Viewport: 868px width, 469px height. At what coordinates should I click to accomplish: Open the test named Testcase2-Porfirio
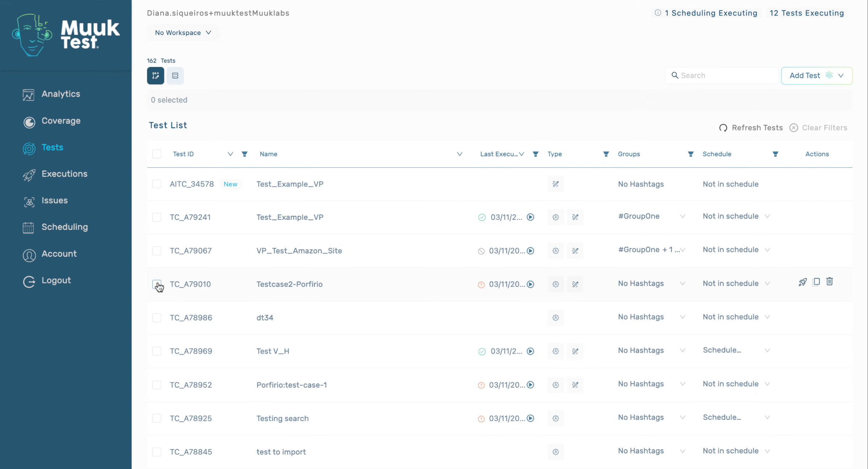tap(289, 284)
